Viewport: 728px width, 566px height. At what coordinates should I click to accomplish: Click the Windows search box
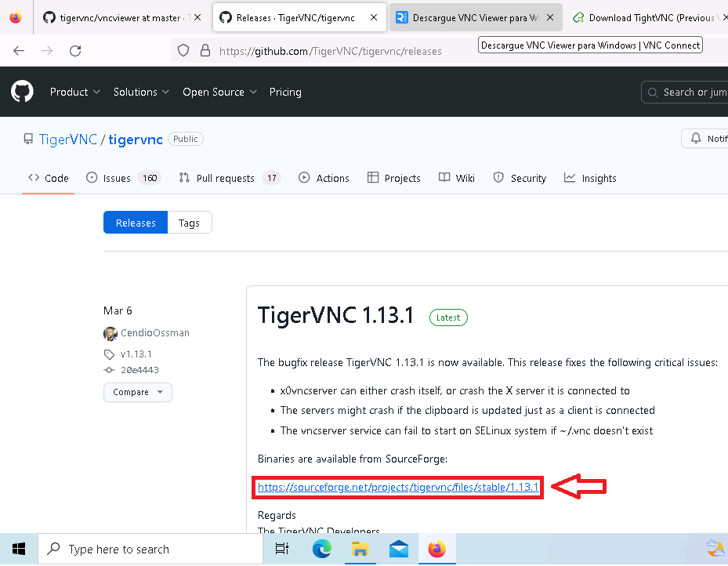click(x=150, y=550)
